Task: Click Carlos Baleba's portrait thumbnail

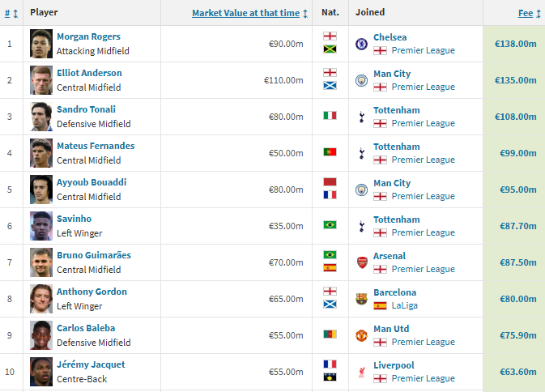Action: click(41, 335)
